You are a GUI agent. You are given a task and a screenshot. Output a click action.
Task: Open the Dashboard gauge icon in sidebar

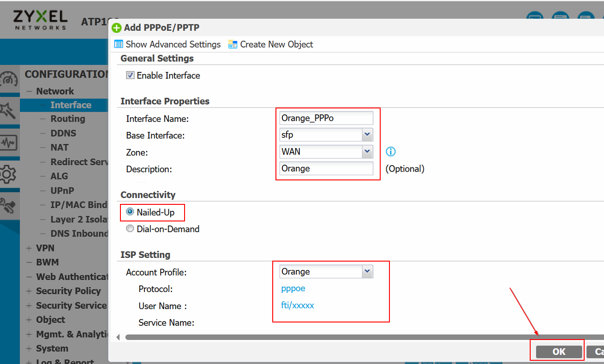tap(10, 79)
